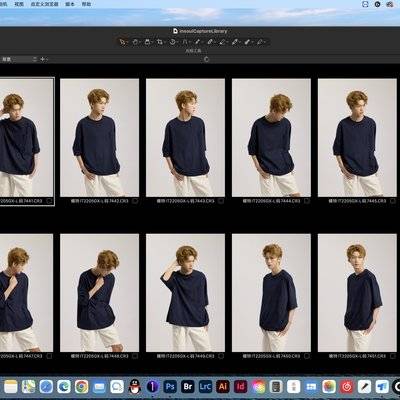Open the 帮助 (Help) menu
Image resolution: width=400 pixels, height=400 pixels.
tap(86, 4)
